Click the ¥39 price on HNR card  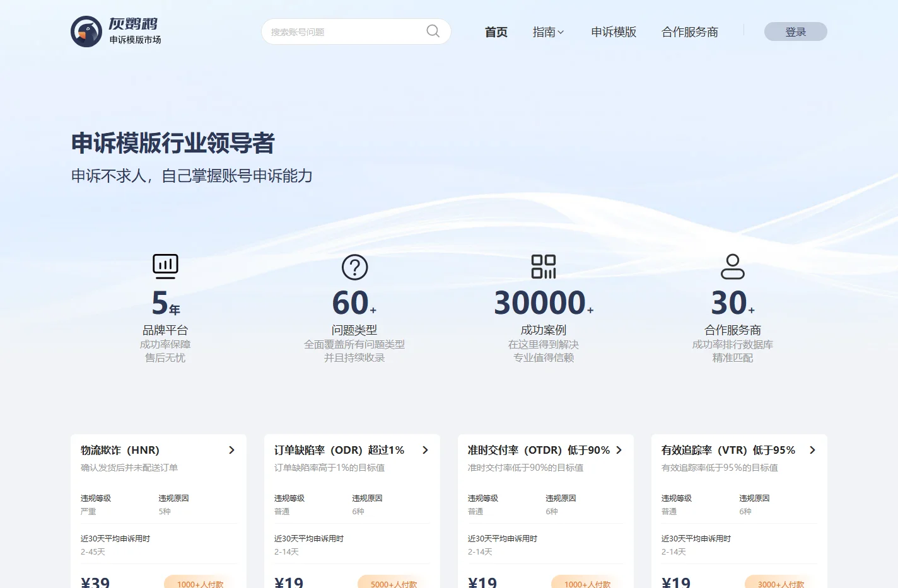click(95, 582)
